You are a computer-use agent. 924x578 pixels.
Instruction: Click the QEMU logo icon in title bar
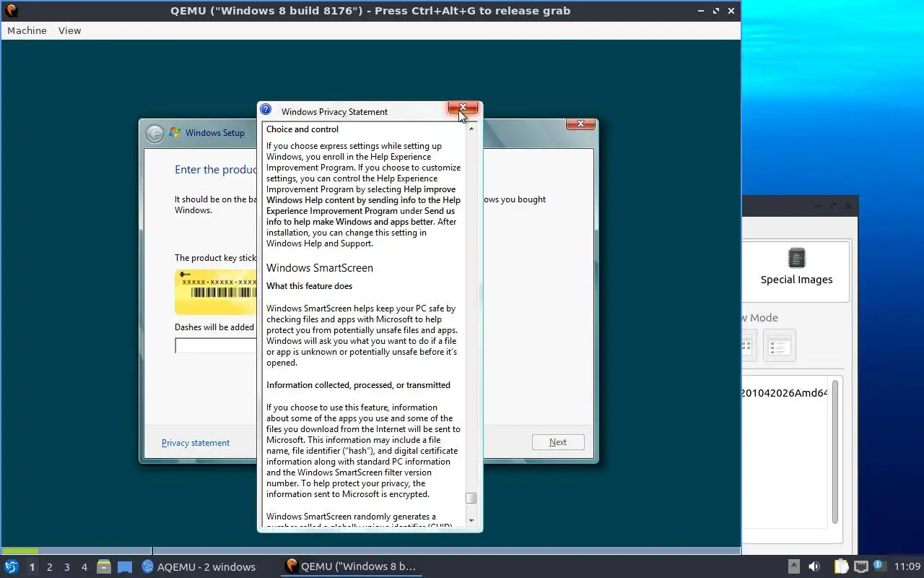[11, 11]
